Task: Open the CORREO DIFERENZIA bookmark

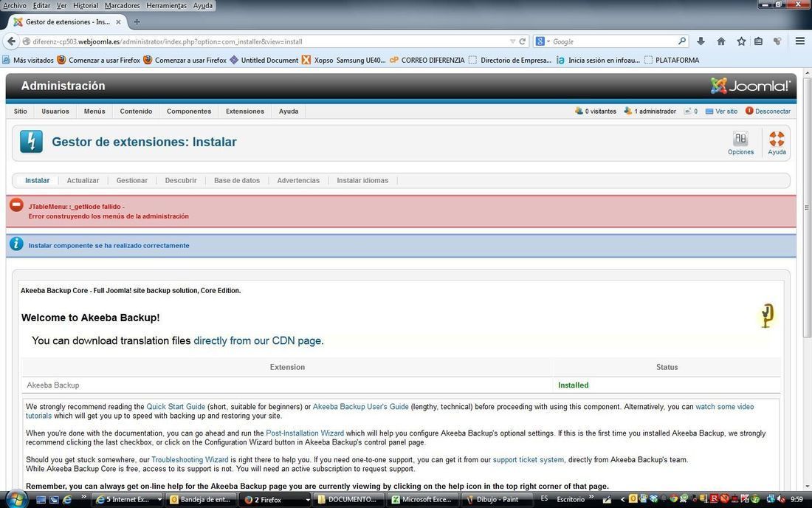Action: [x=427, y=60]
